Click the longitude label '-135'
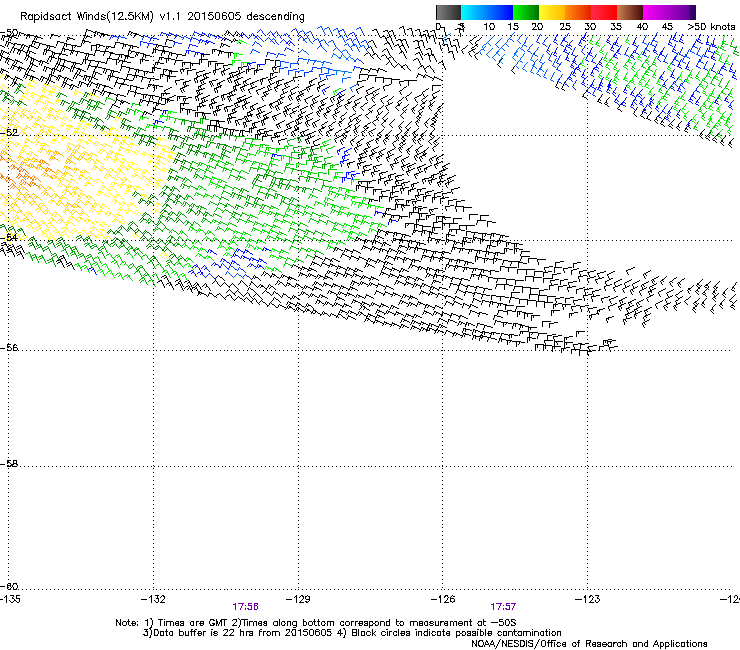The width and height of the screenshot is (740, 650). (10, 599)
